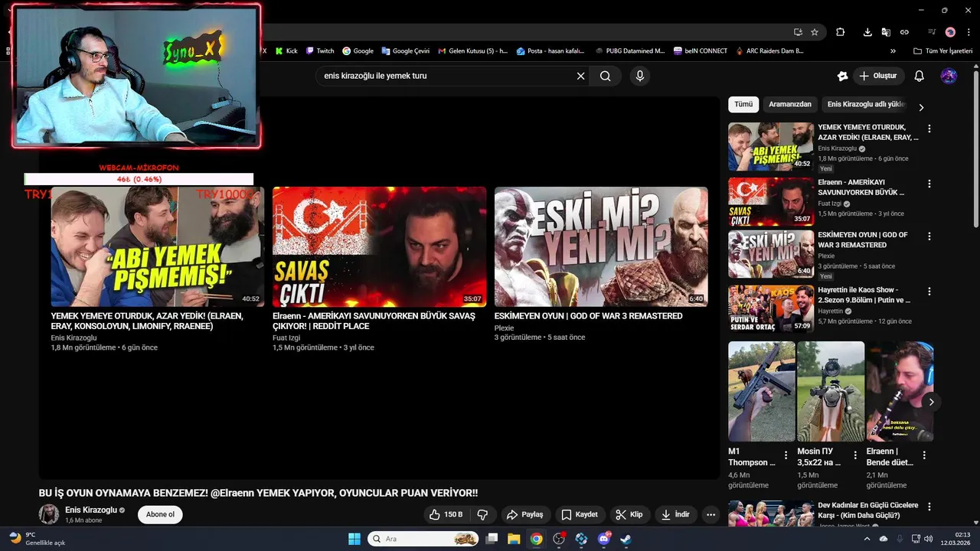The image size is (980, 551).
Task: Click the Paylaş share button
Action: tap(526, 514)
